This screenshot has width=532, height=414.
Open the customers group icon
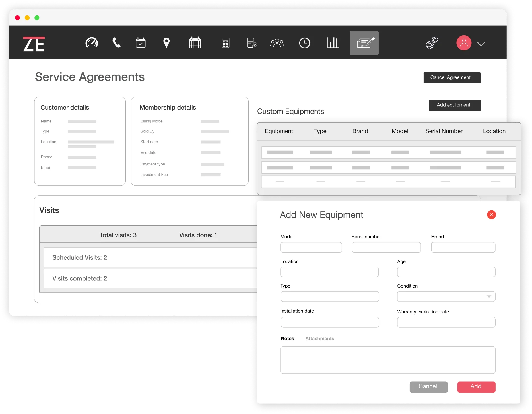pyautogui.click(x=277, y=43)
